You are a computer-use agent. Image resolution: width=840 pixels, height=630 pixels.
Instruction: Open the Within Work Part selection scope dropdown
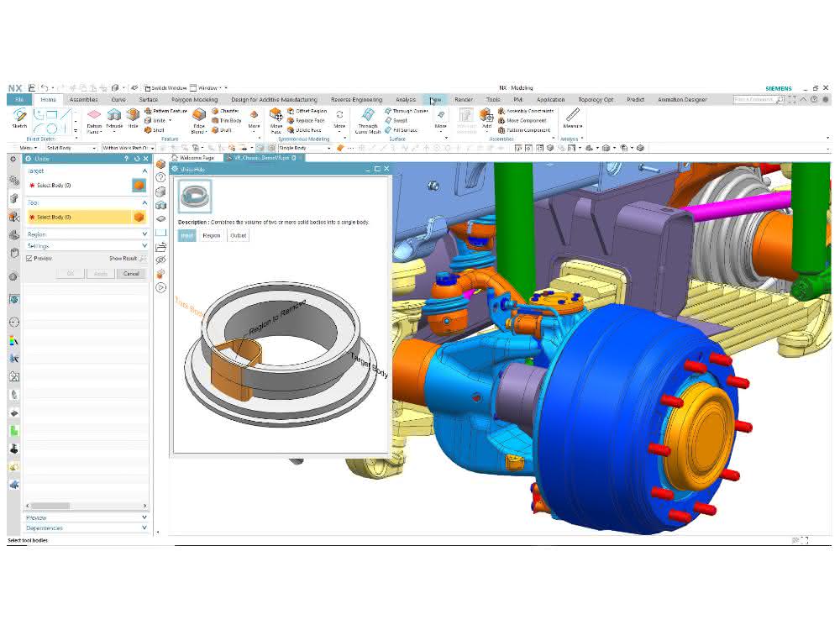tap(128, 148)
